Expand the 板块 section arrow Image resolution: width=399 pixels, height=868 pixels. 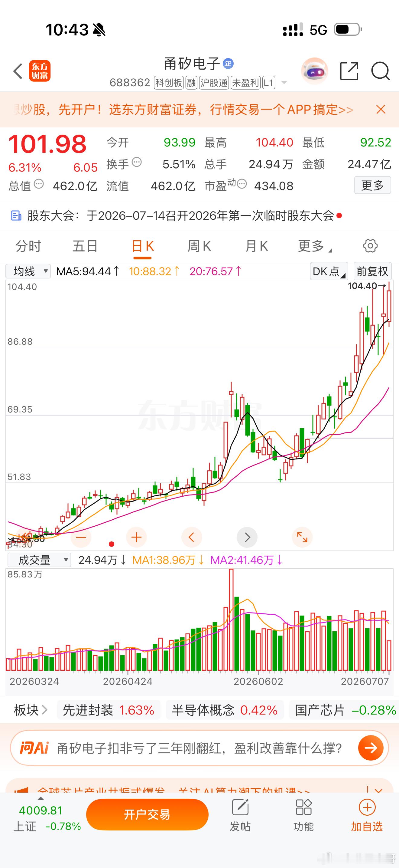point(44,710)
